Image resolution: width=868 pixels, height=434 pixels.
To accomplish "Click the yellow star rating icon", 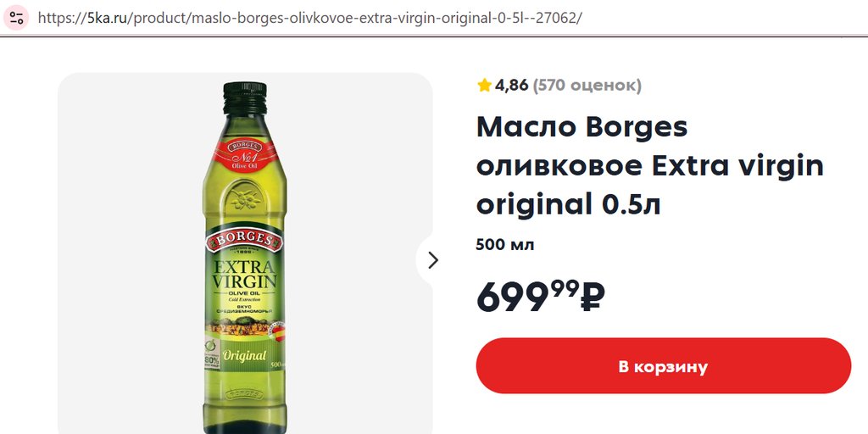I will (x=484, y=86).
